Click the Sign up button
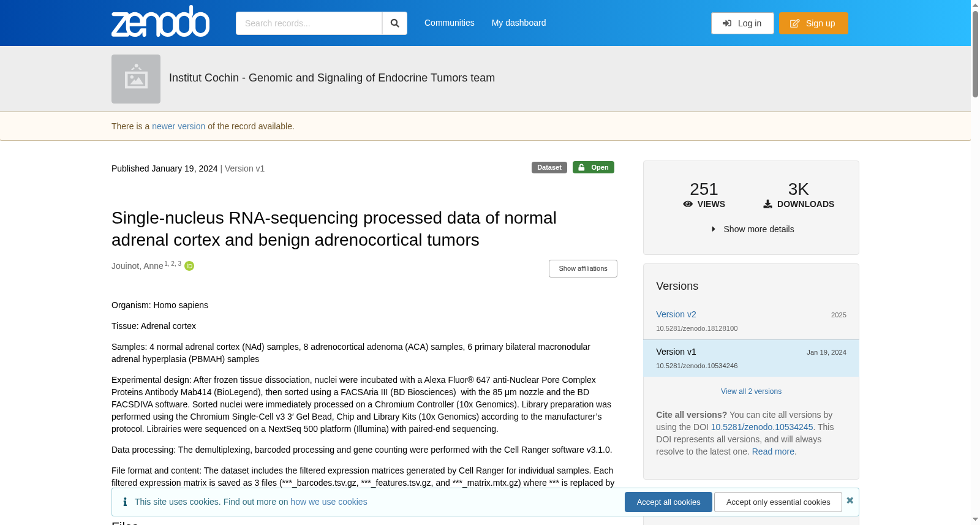The width and height of the screenshot is (980, 525). click(x=813, y=23)
